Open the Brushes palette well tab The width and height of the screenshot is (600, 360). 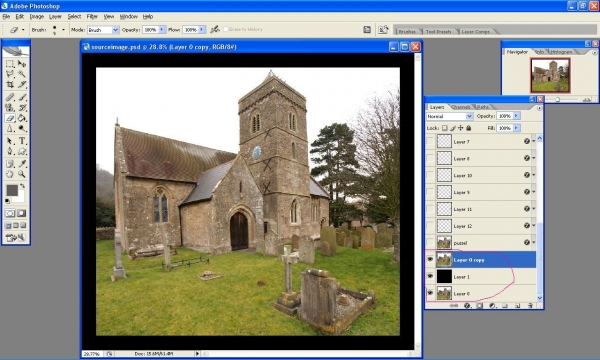point(407,31)
